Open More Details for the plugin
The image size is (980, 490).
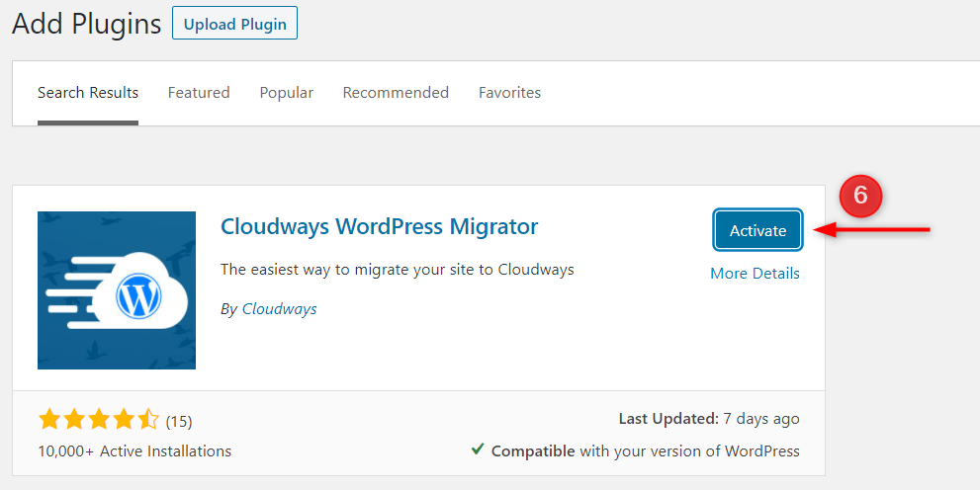pos(755,274)
